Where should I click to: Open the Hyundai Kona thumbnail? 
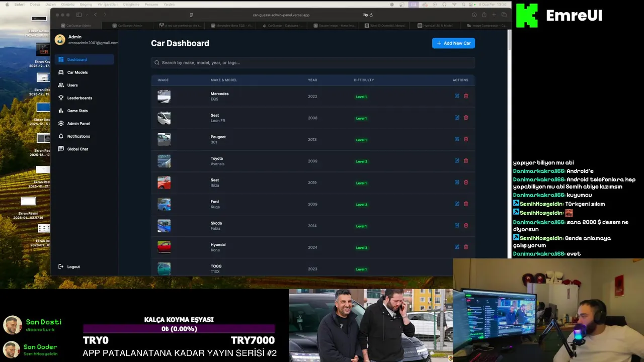click(164, 247)
